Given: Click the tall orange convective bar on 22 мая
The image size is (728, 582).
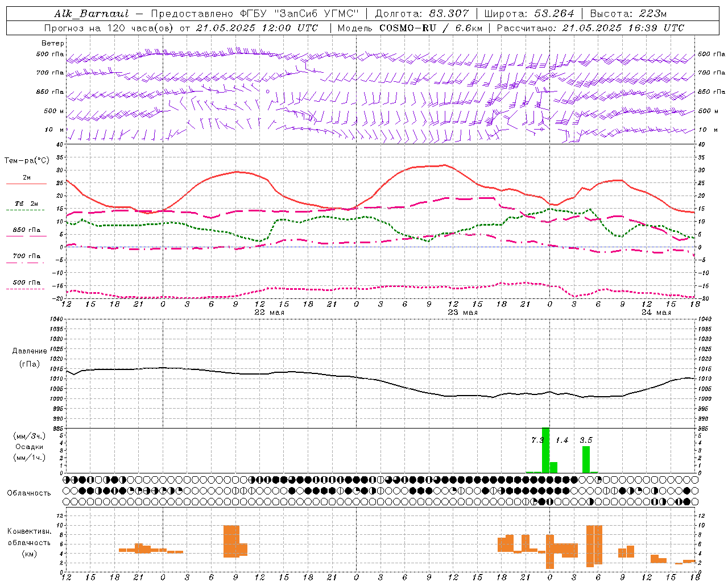Looking at the screenshot, I should tap(231, 541).
